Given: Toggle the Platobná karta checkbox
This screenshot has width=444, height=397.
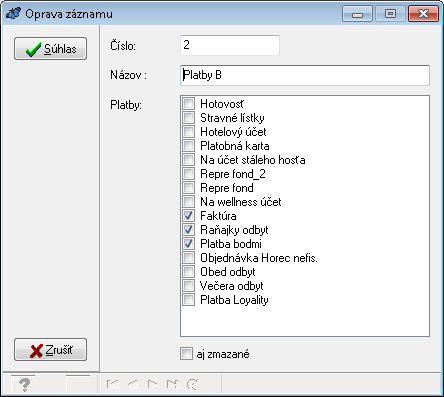Looking at the screenshot, I should pos(188,146).
